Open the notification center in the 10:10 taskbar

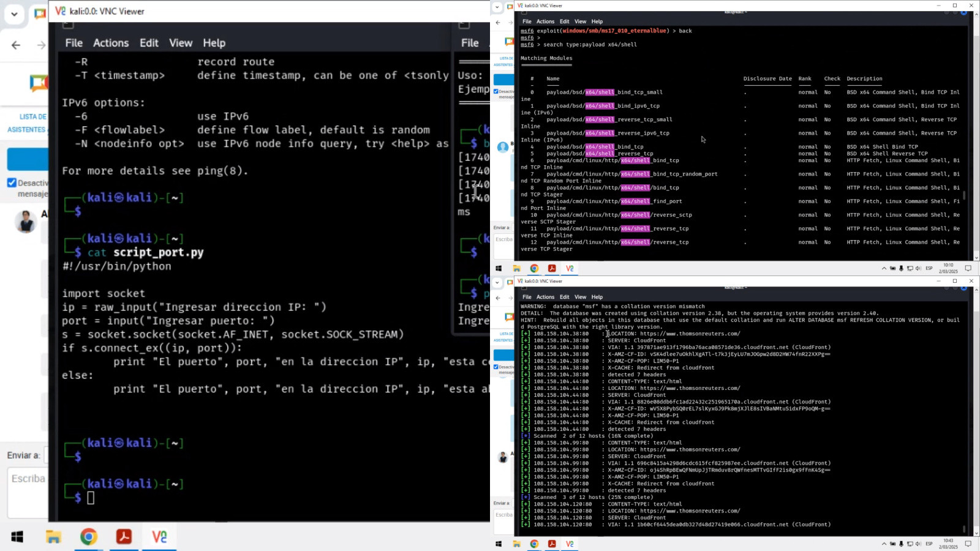968,268
